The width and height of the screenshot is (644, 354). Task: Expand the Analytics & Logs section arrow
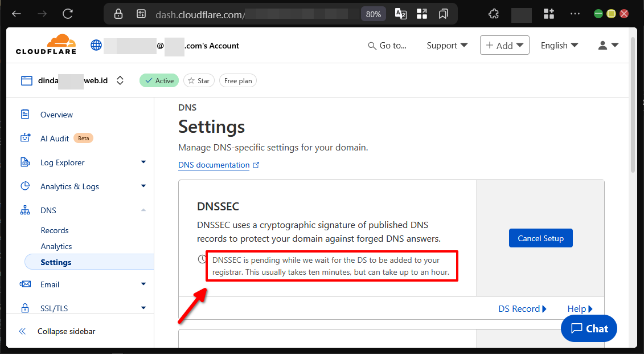coord(143,186)
